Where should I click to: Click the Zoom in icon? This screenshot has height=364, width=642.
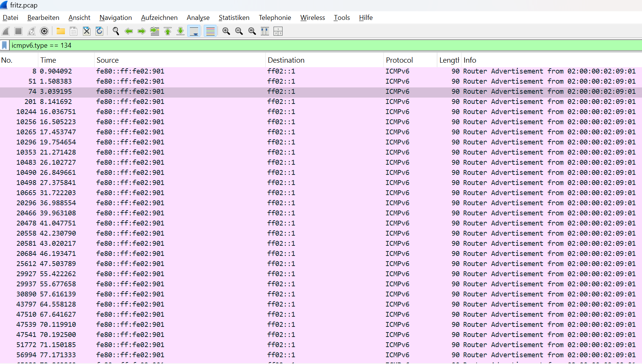tap(226, 31)
